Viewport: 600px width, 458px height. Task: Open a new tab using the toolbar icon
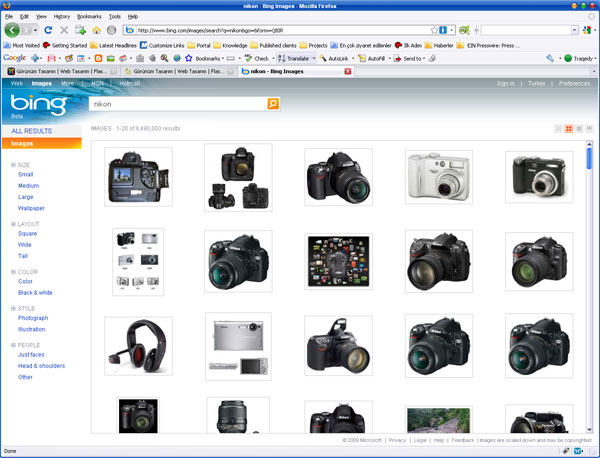(80, 30)
